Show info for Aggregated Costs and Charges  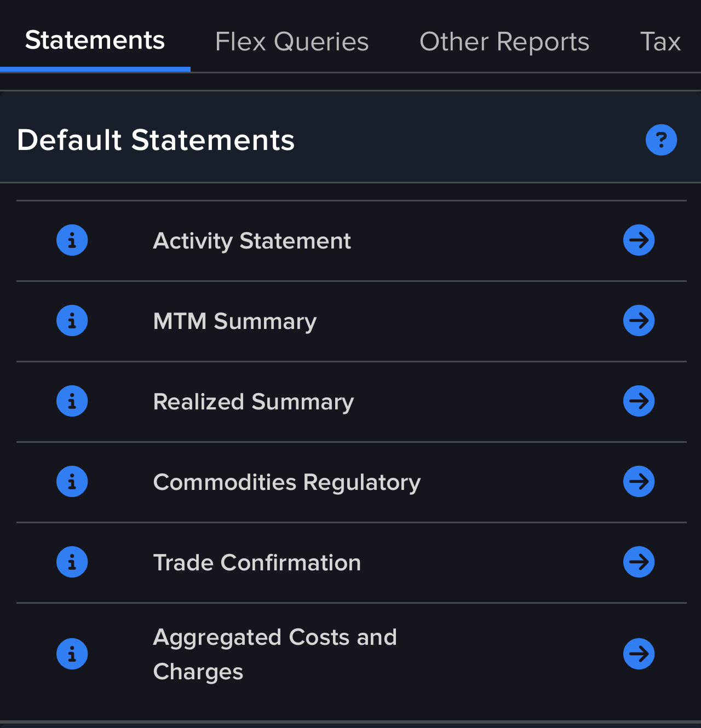(72, 654)
